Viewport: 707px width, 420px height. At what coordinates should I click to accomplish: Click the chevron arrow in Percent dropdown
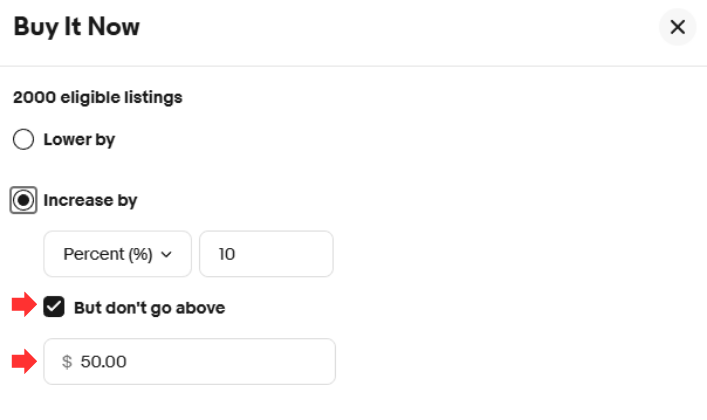[x=167, y=255]
